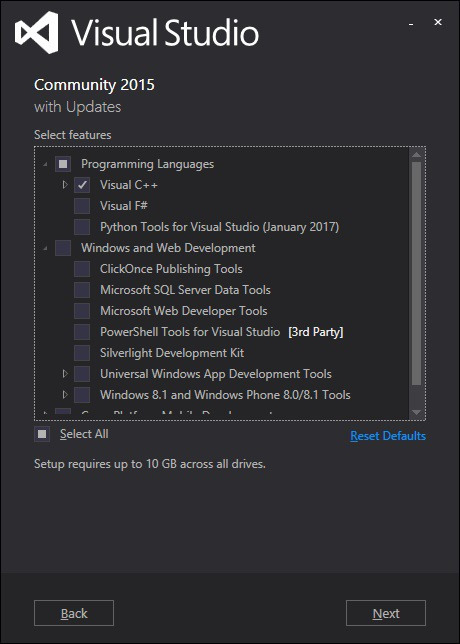Uncheck the Visual C++ checkbox
Screen dimensions: 460x644
82,185
